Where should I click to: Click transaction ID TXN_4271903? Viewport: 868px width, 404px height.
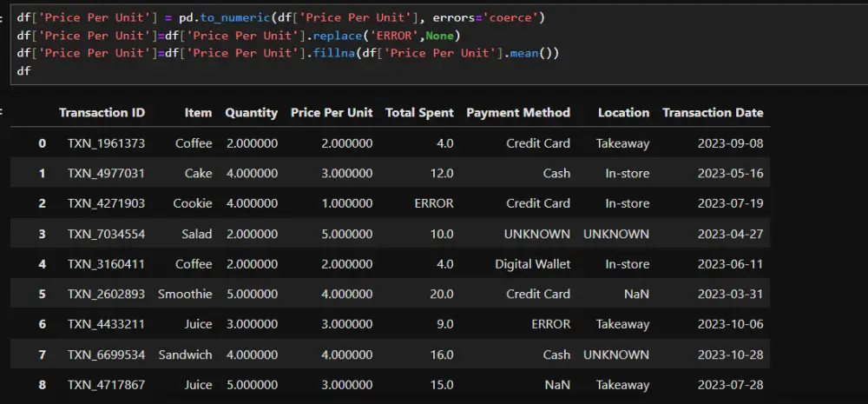[x=106, y=203]
